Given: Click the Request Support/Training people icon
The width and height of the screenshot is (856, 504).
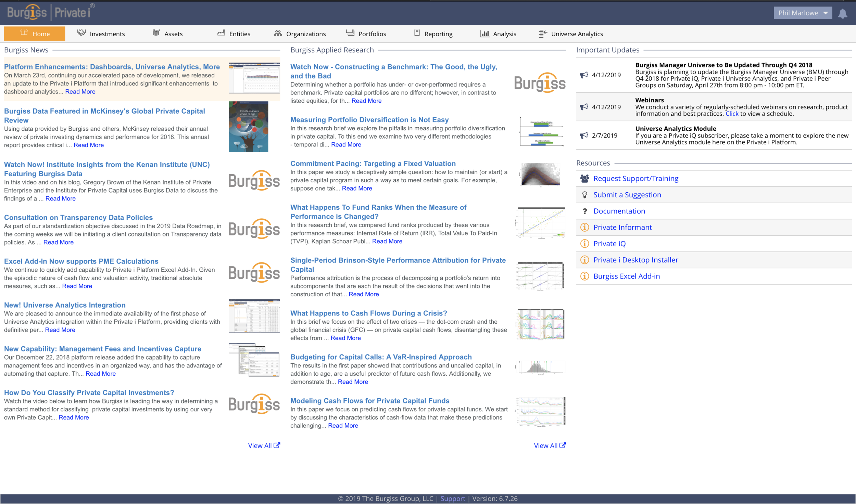Looking at the screenshot, I should 584,178.
